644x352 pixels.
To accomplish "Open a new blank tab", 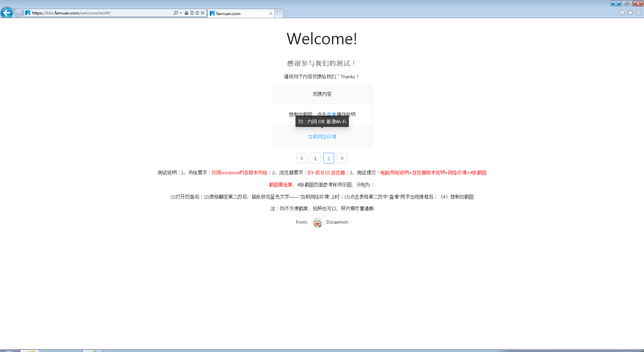I will pyautogui.click(x=279, y=13).
